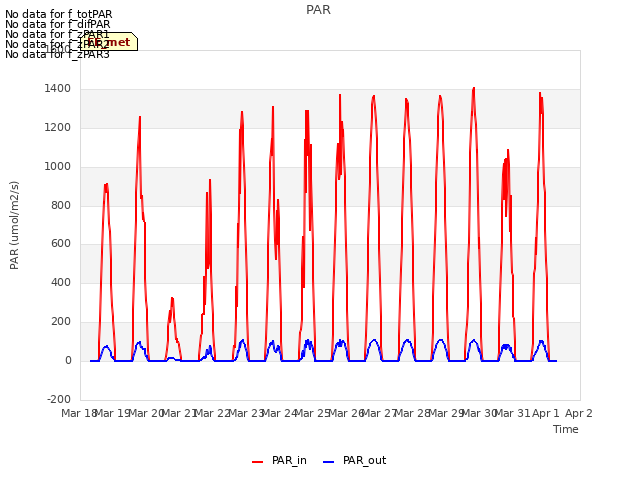This screenshot has width=640, height=480.
Task: Click the 'No data for f_totPAR' message
Action: click(x=58, y=14)
